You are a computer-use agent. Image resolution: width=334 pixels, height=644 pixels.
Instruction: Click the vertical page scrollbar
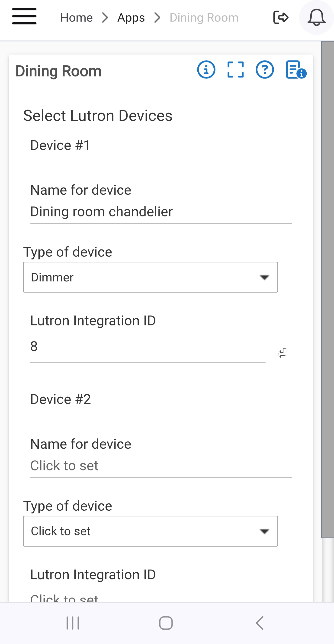click(x=328, y=289)
